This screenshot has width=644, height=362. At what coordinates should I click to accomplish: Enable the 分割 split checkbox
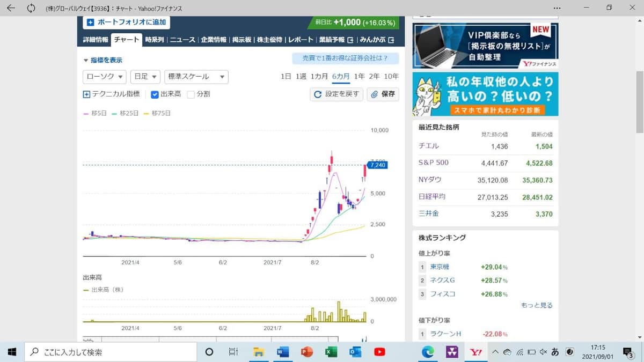pos(191,94)
